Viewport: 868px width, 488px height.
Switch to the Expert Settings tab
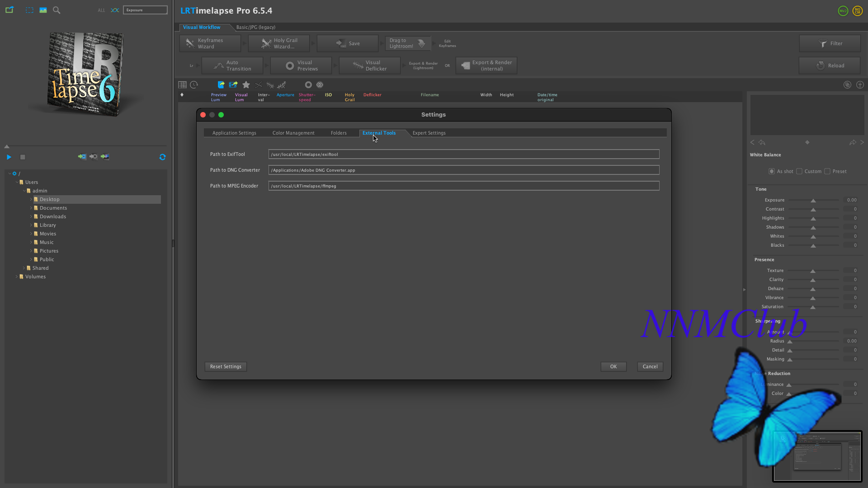click(x=429, y=133)
